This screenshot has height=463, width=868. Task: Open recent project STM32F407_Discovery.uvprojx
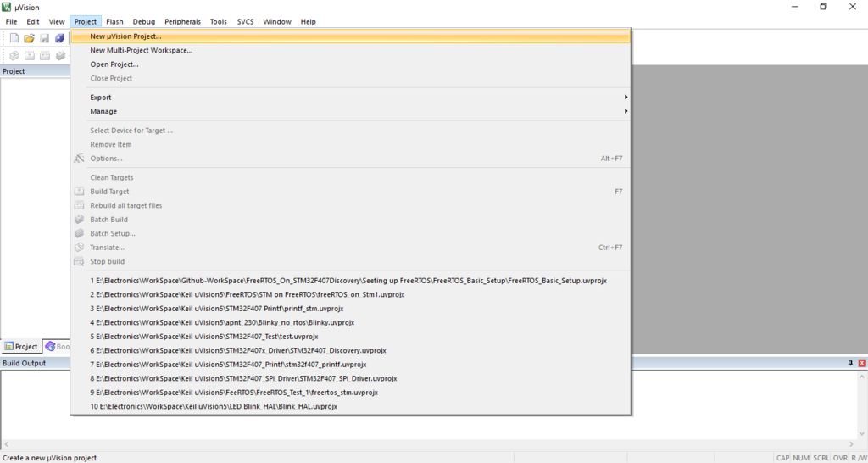[350, 350]
